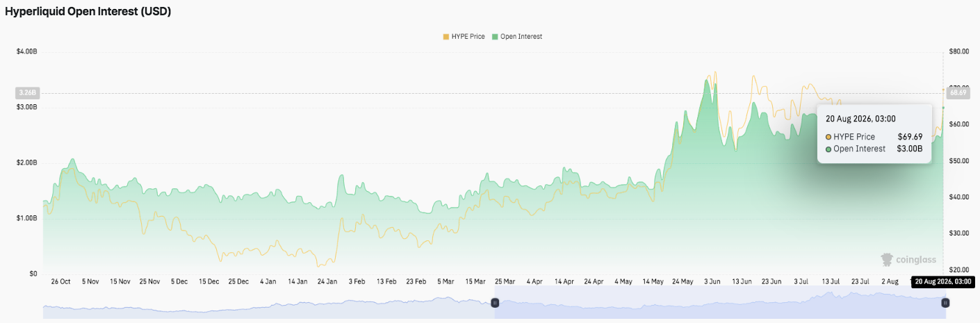This screenshot has height=323, width=980.
Task: Click the green Open Interest legend swatch
Action: coord(495,36)
